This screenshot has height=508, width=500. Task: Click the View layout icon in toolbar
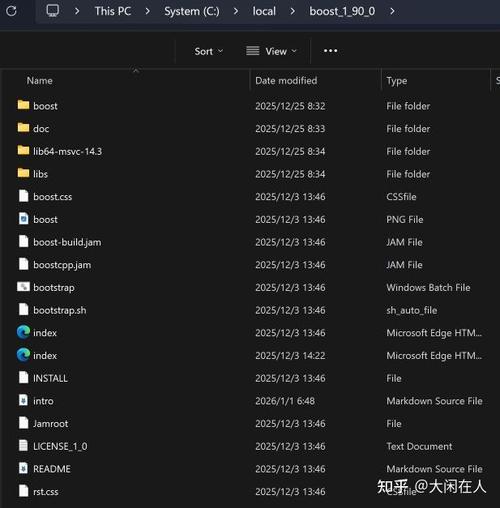coord(253,51)
